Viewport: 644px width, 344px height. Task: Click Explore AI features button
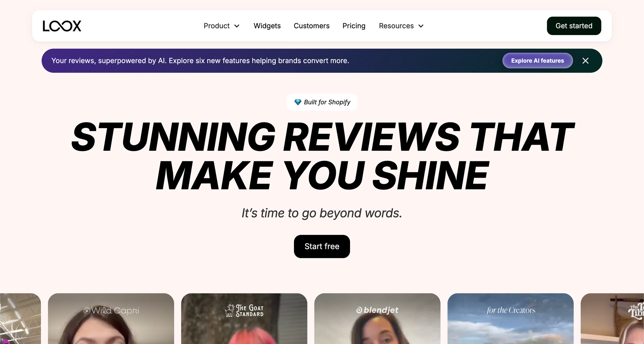click(x=537, y=61)
